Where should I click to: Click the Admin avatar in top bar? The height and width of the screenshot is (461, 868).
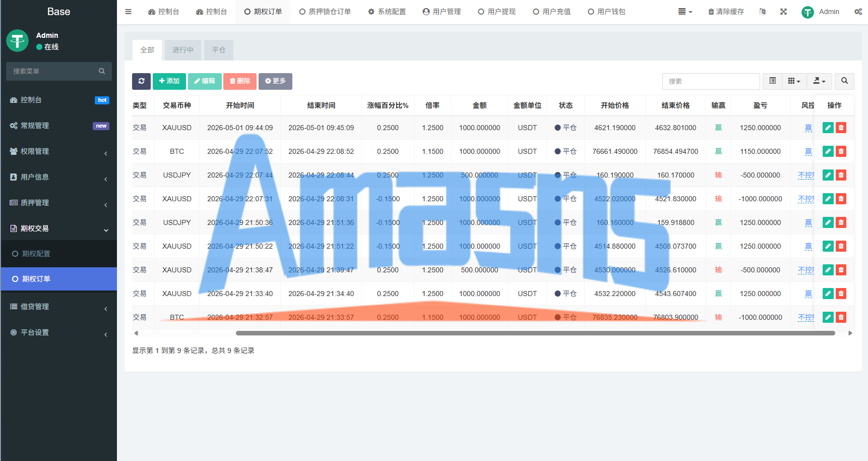(808, 12)
